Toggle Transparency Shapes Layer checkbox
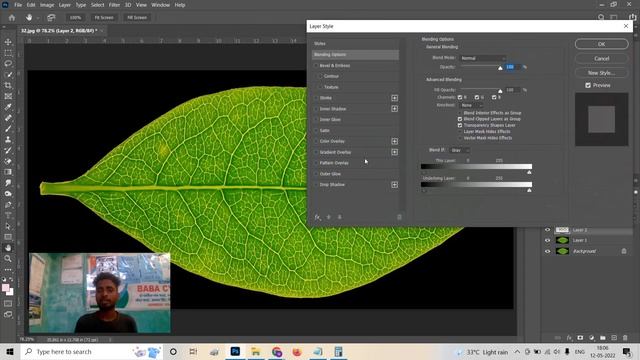Screen dimensions: 640x360 pyautogui.click(x=460, y=125)
